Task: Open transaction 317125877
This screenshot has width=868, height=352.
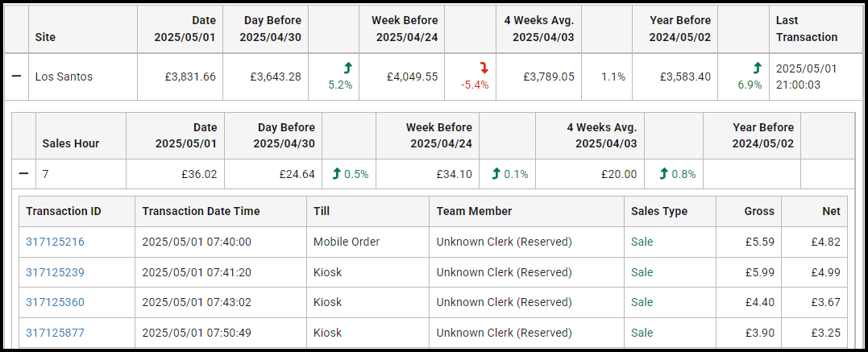Action: 55,333
